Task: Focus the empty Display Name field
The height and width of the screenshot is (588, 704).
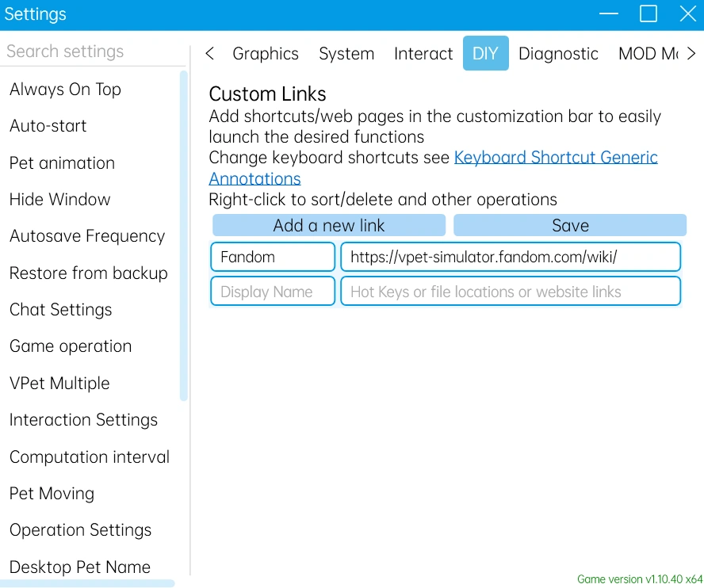Action: [273, 292]
